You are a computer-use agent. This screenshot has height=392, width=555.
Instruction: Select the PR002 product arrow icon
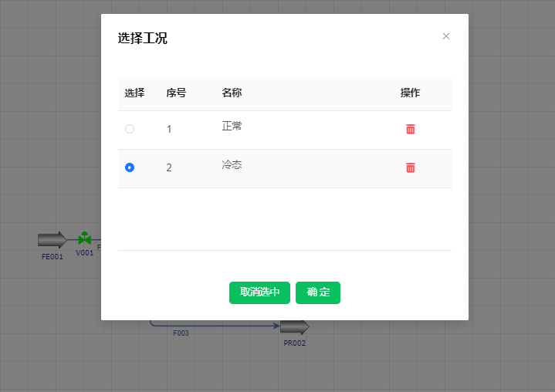coord(295,327)
